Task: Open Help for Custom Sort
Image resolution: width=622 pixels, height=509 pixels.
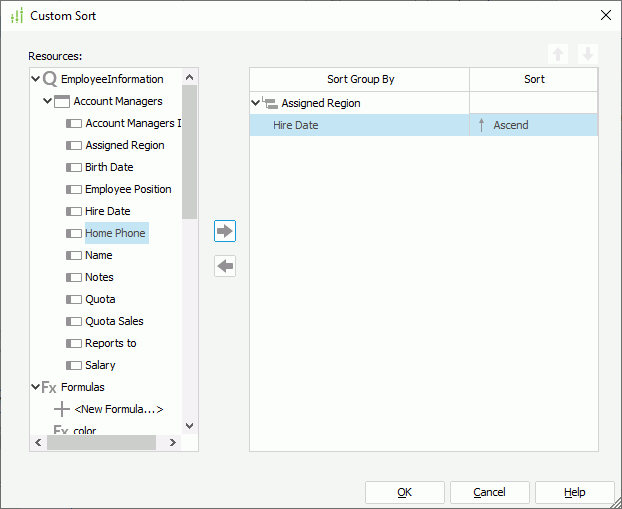Action: point(574,492)
